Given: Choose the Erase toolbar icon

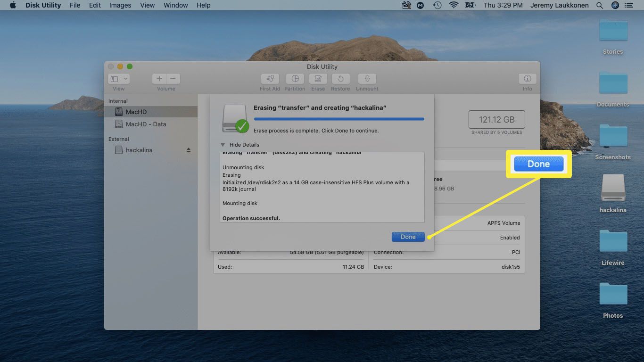Looking at the screenshot, I should [x=318, y=79].
